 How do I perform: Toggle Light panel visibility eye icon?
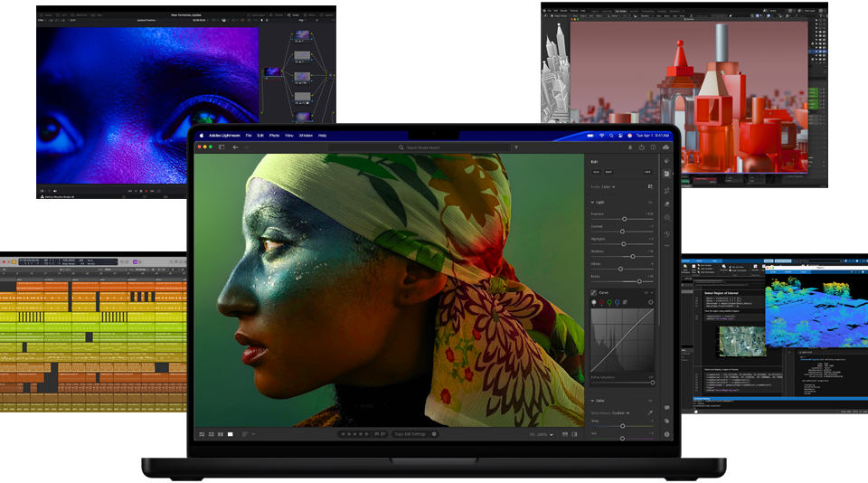650,202
